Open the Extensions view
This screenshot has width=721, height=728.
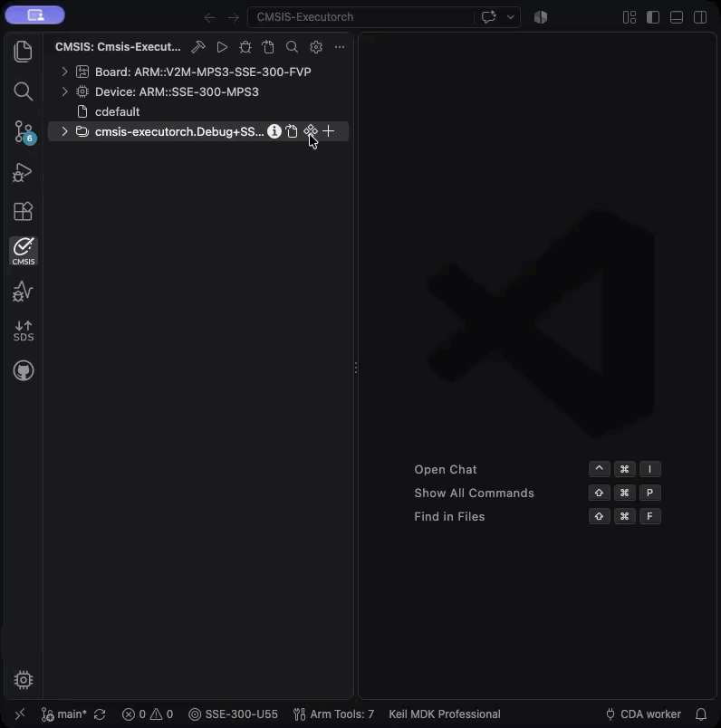click(24, 211)
